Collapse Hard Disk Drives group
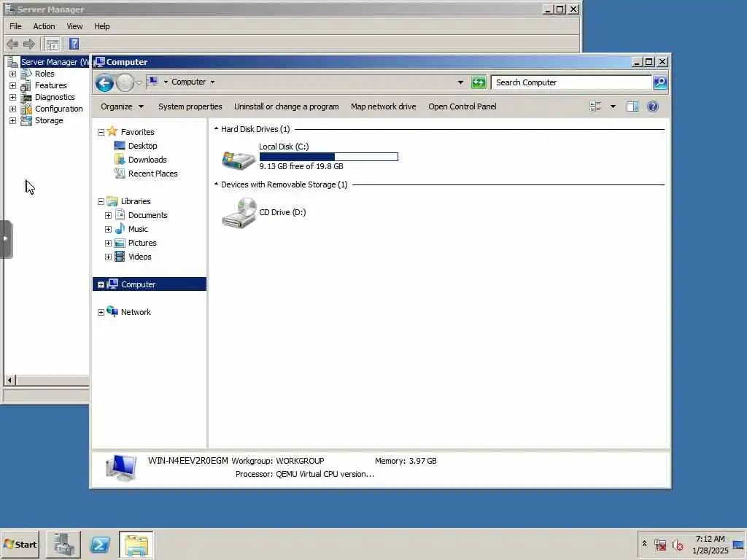The width and height of the screenshot is (747, 560). pos(216,128)
